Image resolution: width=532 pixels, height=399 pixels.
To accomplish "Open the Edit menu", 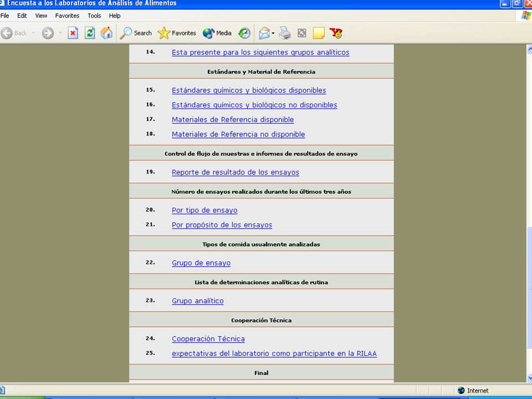I will pos(22,16).
